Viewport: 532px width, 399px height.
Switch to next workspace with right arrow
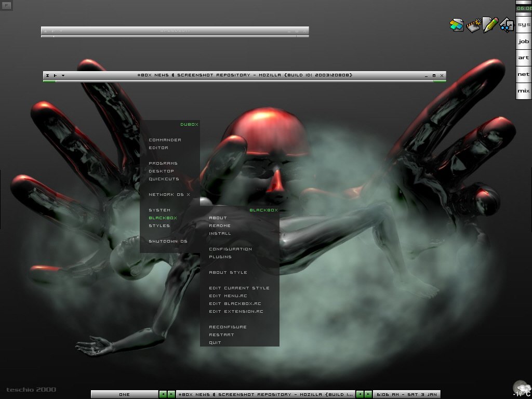(170, 394)
